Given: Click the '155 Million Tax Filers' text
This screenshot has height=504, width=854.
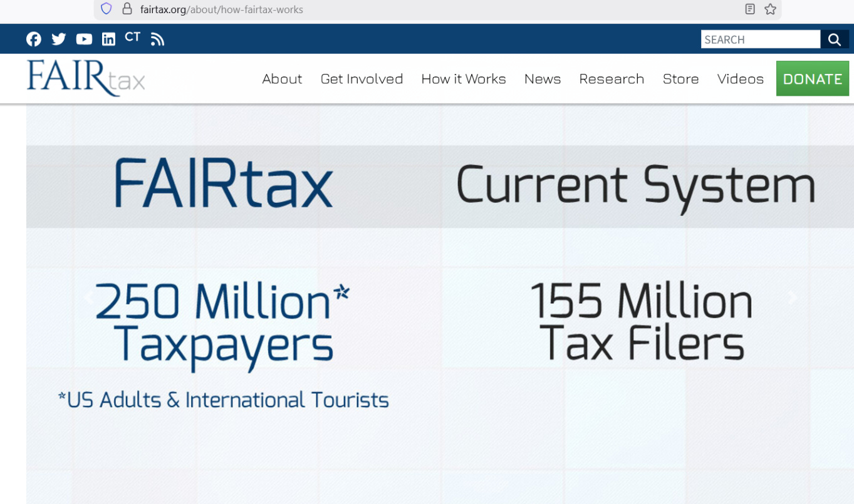Looking at the screenshot, I should tap(642, 322).
